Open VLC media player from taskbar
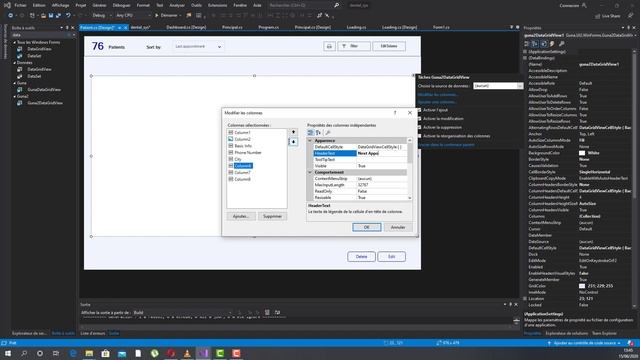This screenshot has height=360, width=640. [x=187, y=353]
